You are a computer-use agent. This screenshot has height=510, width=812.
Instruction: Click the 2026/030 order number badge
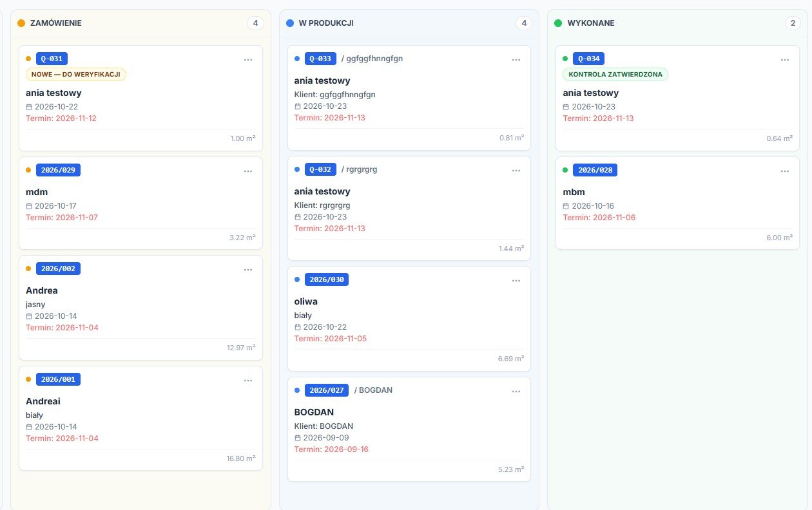coord(327,279)
